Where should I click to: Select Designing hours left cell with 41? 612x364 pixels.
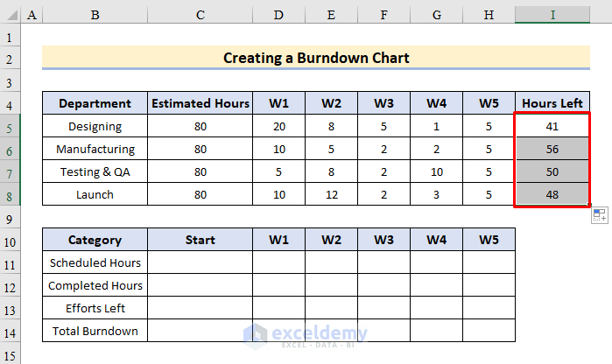tap(552, 126)
